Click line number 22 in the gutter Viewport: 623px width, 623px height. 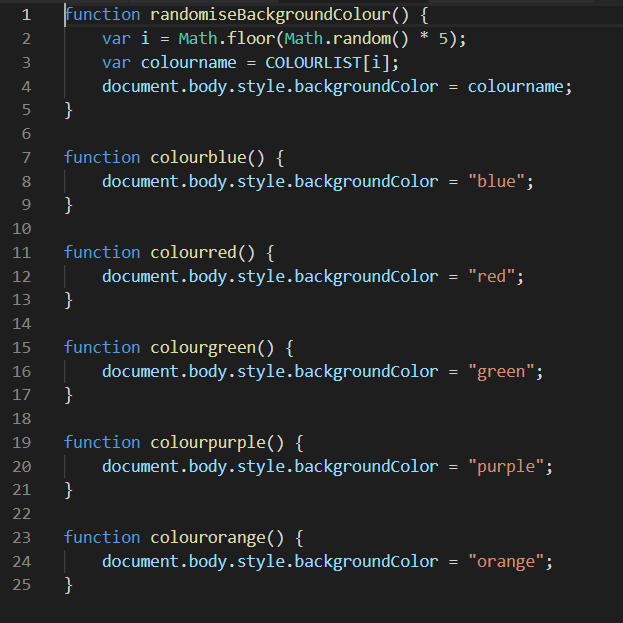pyautogui.click(x=22, y=514)
